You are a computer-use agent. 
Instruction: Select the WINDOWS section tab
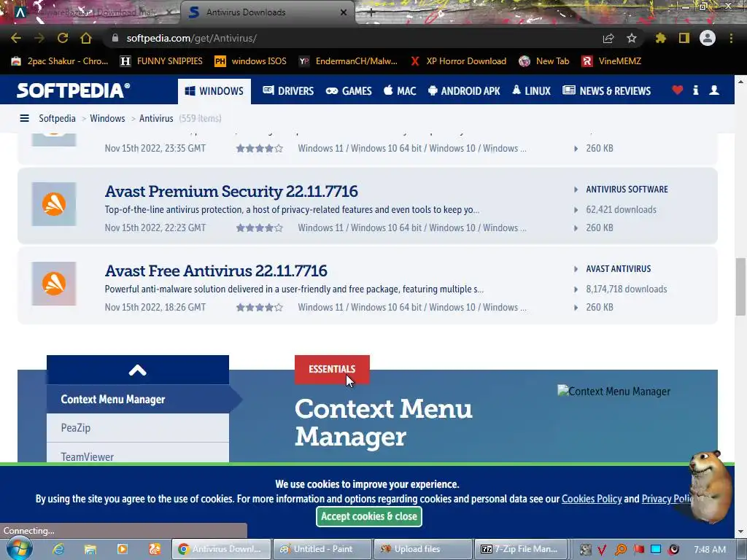pos(214,91)
